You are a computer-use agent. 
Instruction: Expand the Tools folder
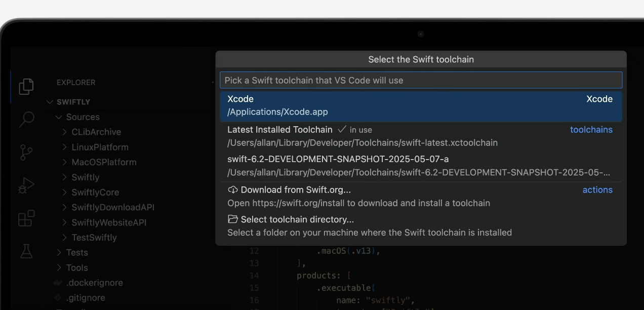click(x=59, y=268)
